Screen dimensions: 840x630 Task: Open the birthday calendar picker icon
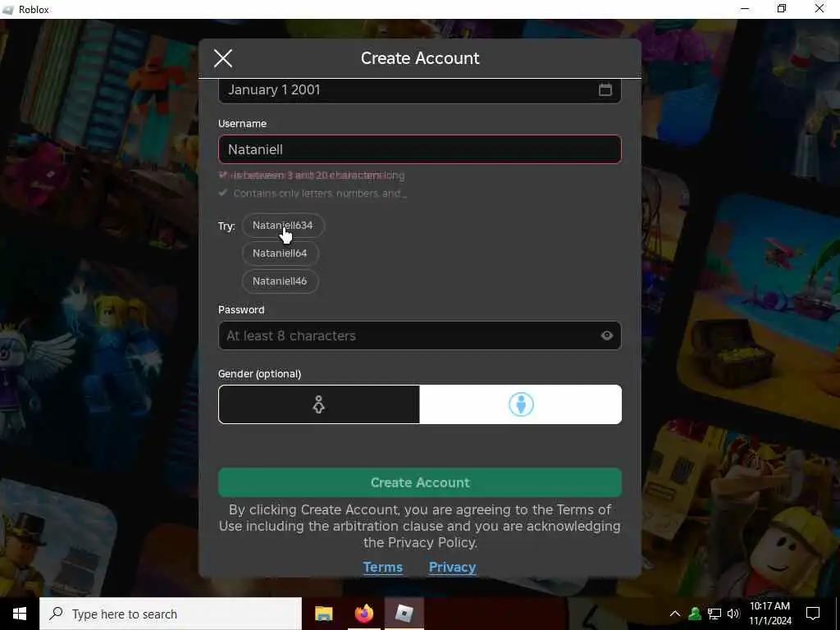pyautogui.click(x=605, y=89)
